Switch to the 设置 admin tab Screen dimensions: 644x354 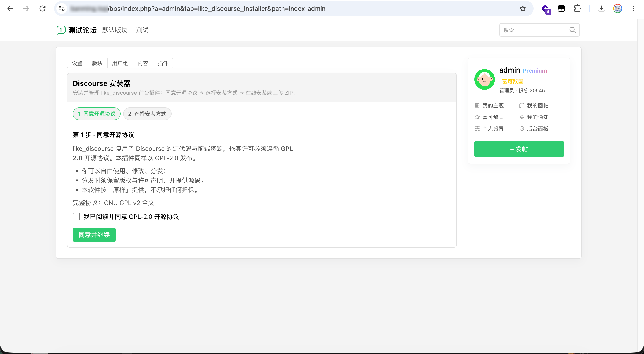point(77,63)
